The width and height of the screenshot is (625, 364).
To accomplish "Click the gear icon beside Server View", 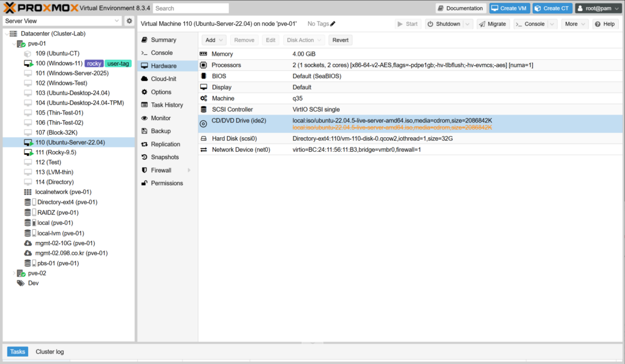I will point(129,21).
